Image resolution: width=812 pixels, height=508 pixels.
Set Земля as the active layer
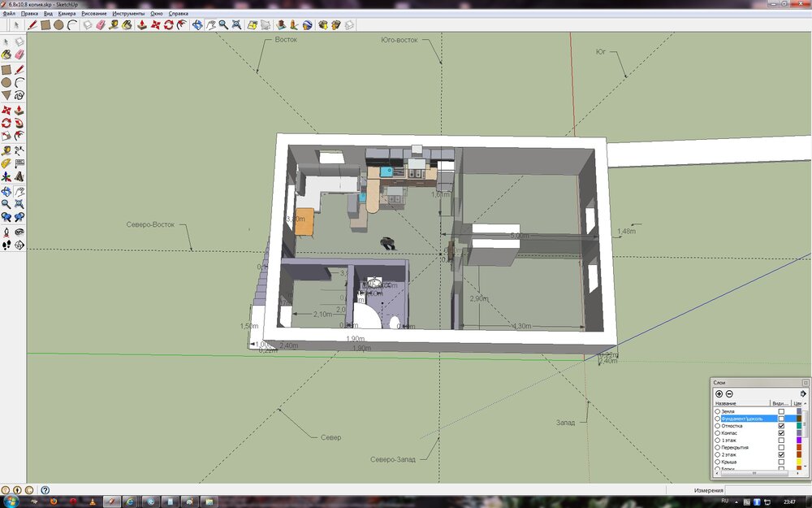click(718, 411)
